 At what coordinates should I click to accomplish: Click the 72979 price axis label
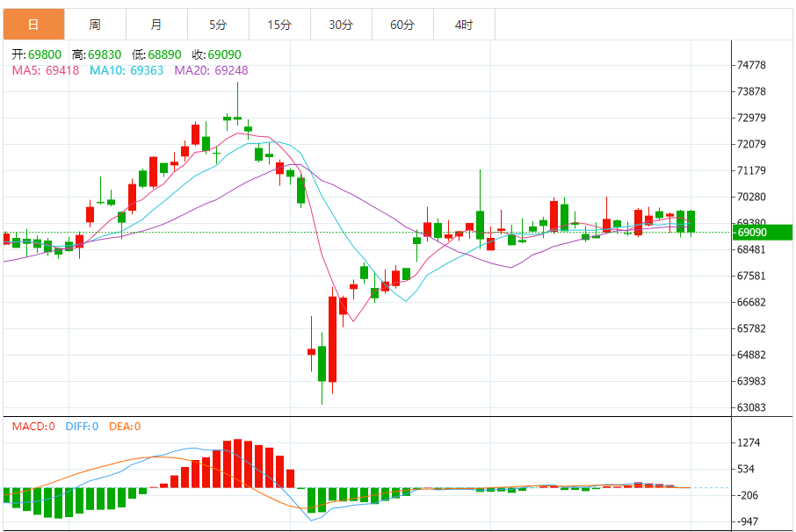[751, 118]
